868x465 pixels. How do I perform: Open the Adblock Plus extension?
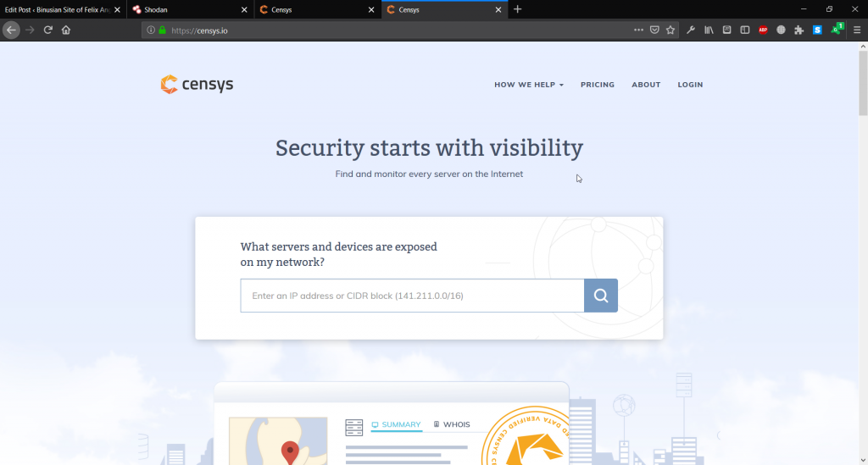pos(763,30)
